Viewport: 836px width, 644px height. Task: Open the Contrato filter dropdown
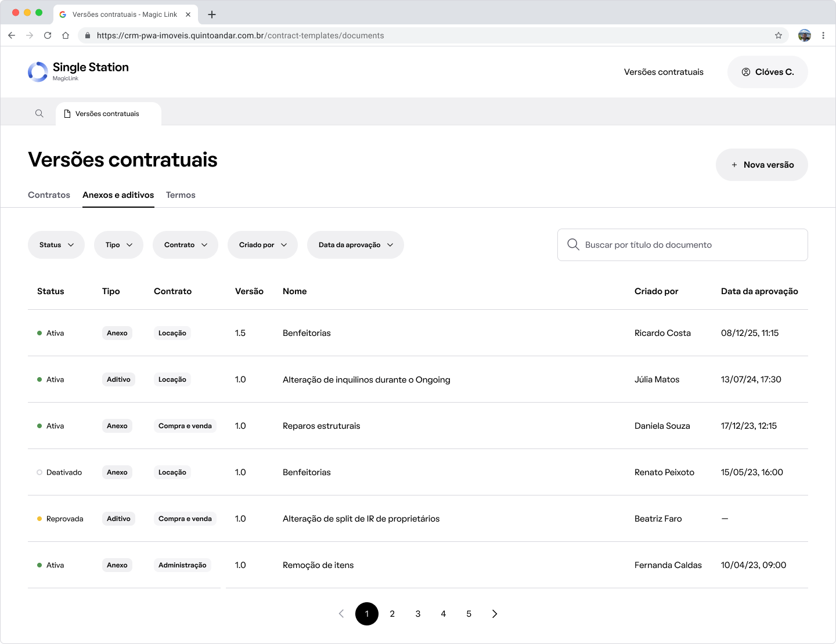[x=185, y=245]
